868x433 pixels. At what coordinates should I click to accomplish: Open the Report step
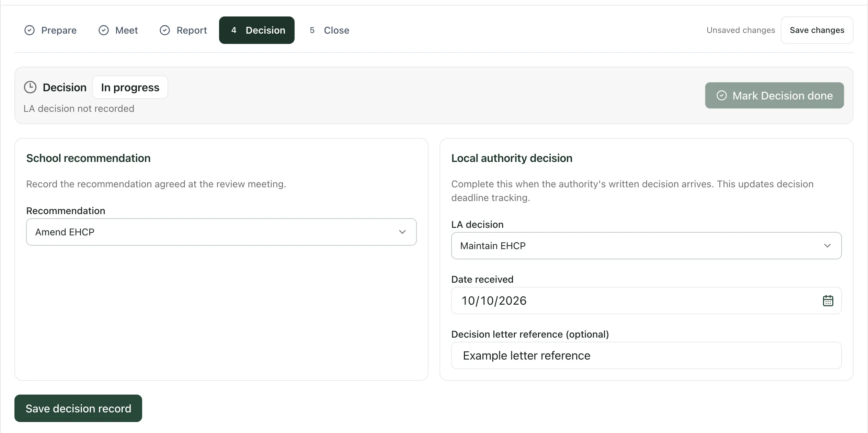[x=183, y=30]
